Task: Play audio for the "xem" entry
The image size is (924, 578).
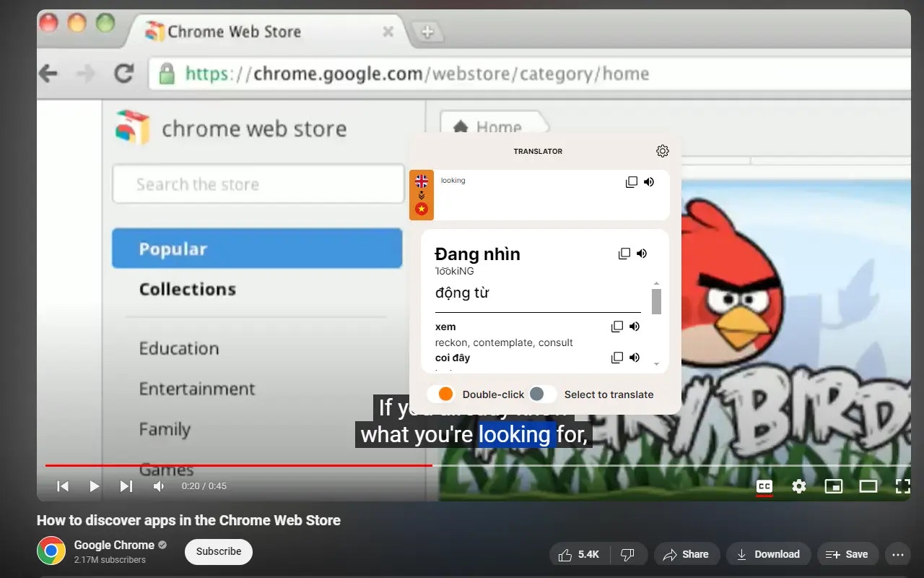Action: pos(635,327)
